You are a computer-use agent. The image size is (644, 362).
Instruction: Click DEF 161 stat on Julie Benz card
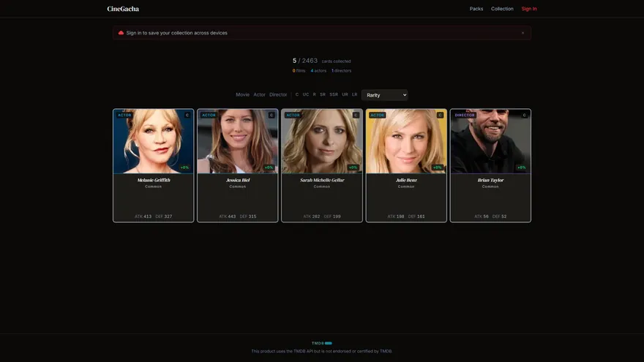[416, 216]
